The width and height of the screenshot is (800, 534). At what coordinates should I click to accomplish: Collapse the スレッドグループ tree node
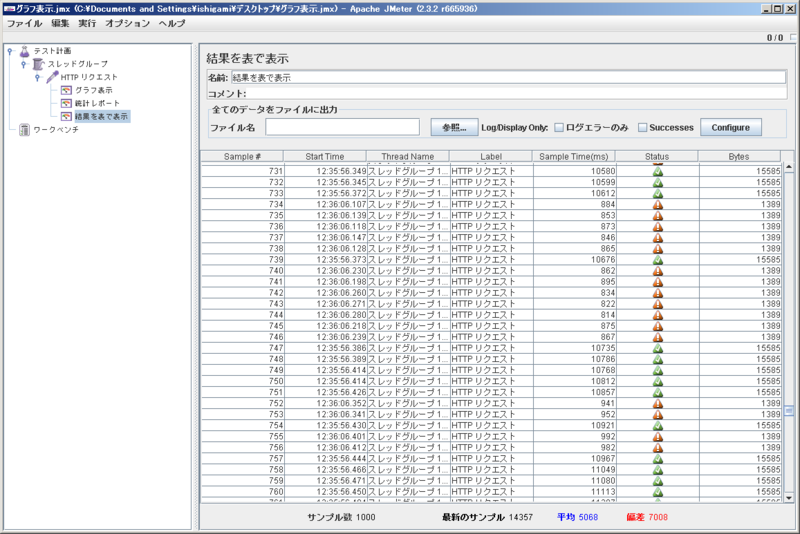(23, 64)
